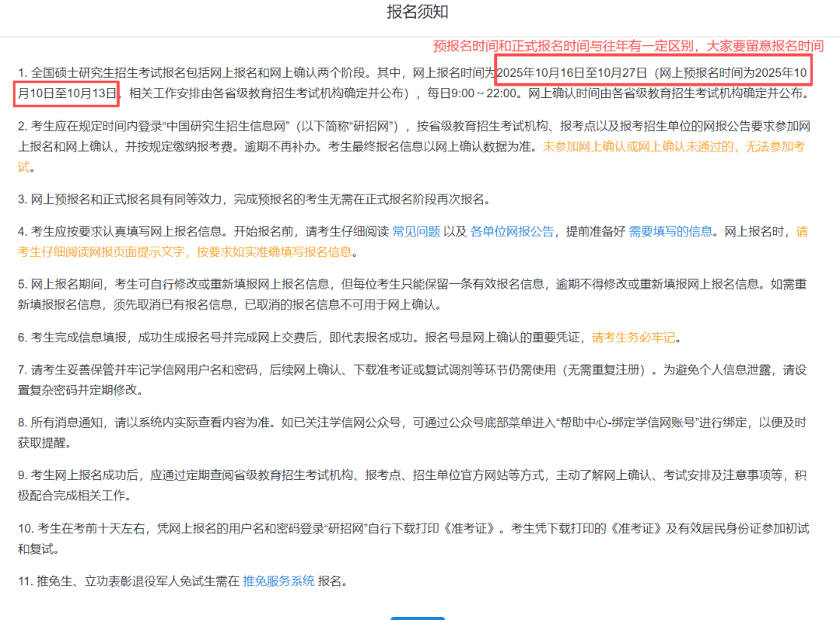Click the blue button at page bottom
The width and height of the screenshot is (840, 620).
pos(418,618)
